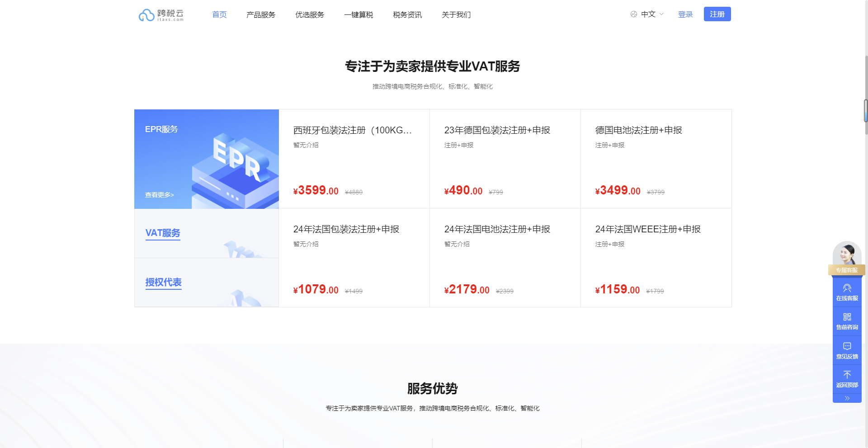Click the 返回顶部 up-arrow icon

coord(847,375)
